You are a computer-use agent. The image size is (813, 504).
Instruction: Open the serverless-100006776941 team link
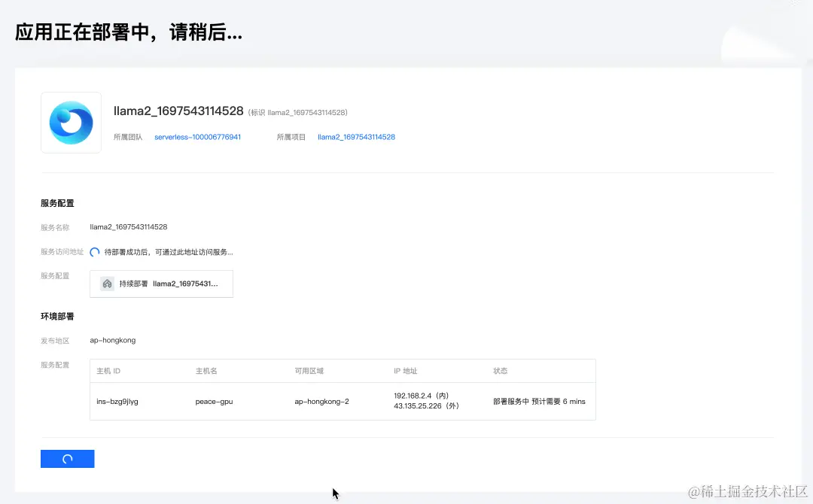coord(197,137)
